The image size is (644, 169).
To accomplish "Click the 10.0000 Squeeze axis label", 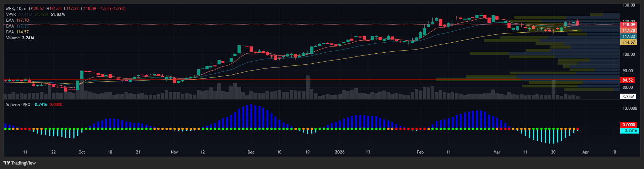I will pyautogui.click(x=630, y=108).
